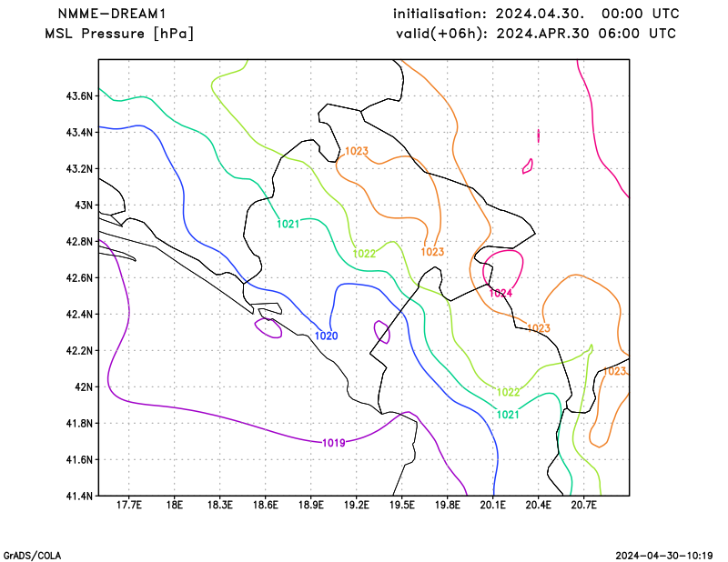Viewport: 728px width, 562px height.
Task: Click the 19.8E longitude tick label
Action: (x=448, y=505)
